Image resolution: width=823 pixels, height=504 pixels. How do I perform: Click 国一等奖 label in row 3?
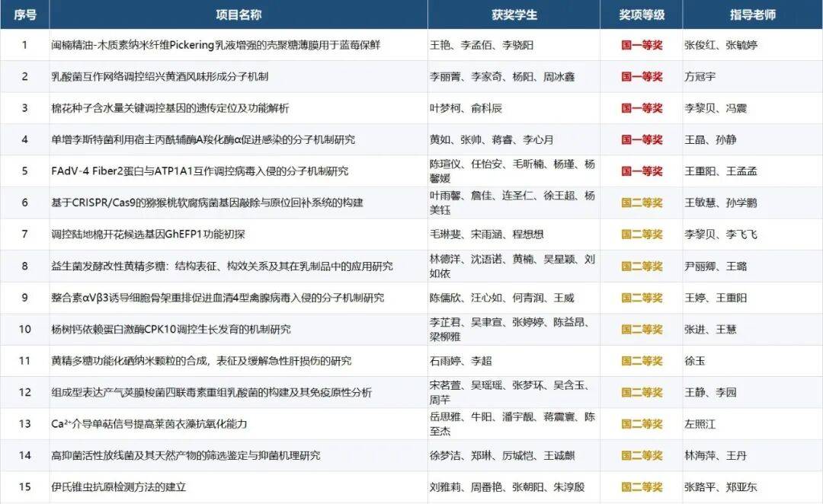click(642, 108)
